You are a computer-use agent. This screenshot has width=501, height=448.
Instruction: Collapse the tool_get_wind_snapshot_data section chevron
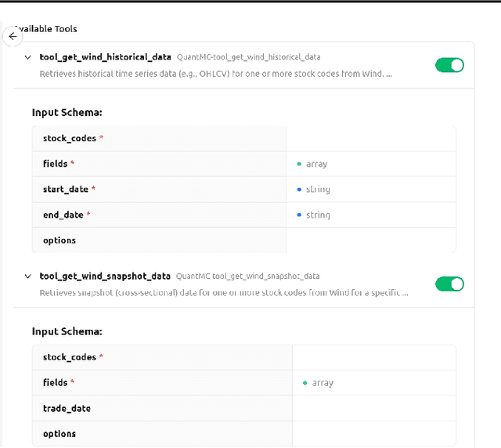pyautogui.click(x=28, y=276)
